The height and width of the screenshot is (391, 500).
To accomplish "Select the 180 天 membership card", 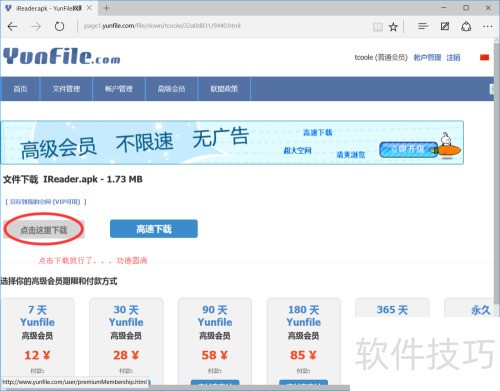I will point(304,340).
